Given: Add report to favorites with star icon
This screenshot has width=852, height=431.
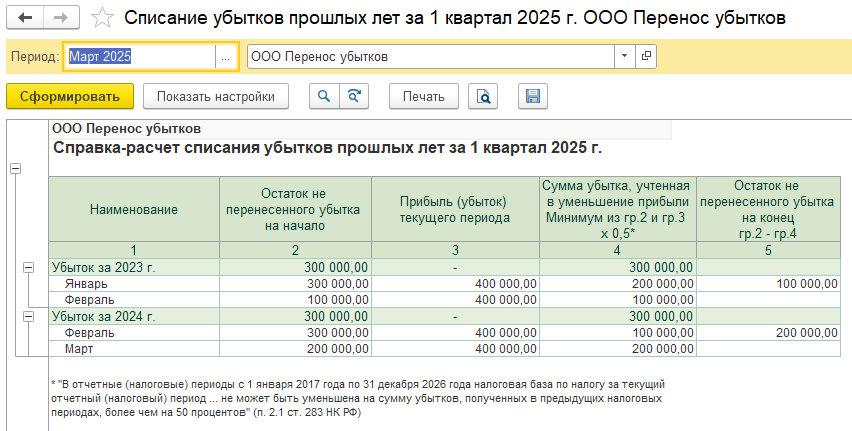Looking at the screenshot, I should click(x=101, y=18).
